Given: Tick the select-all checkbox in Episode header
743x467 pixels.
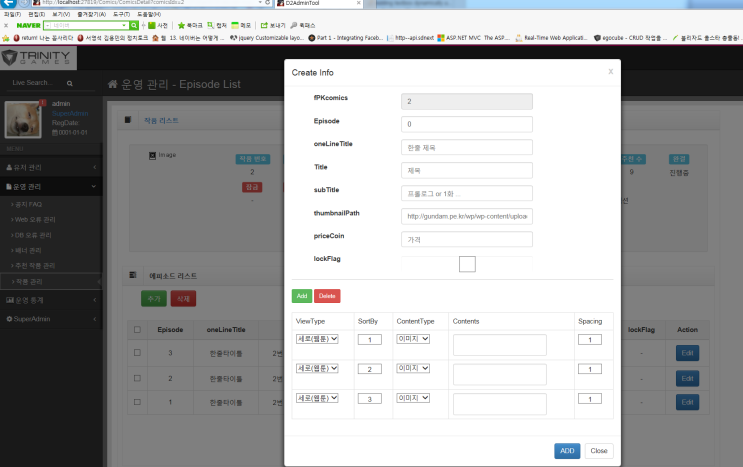Looking at the screenshot, I should coord(137,330).
